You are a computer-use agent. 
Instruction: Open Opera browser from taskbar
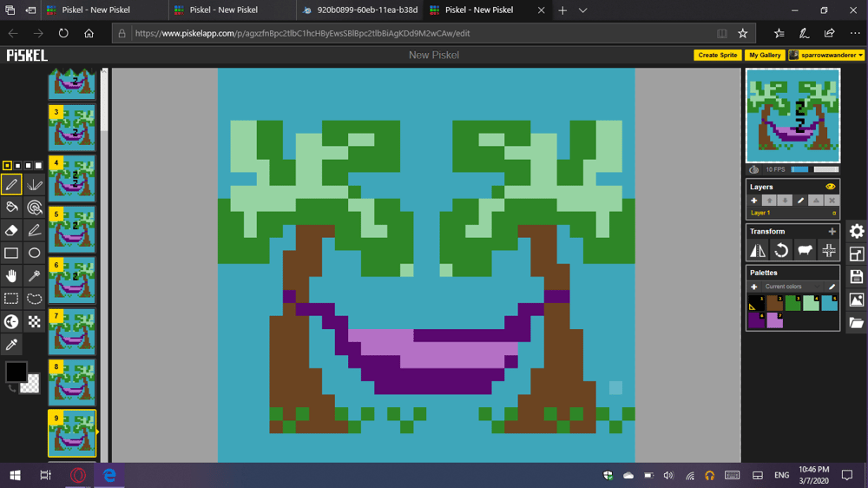click(x=78, y=475)
